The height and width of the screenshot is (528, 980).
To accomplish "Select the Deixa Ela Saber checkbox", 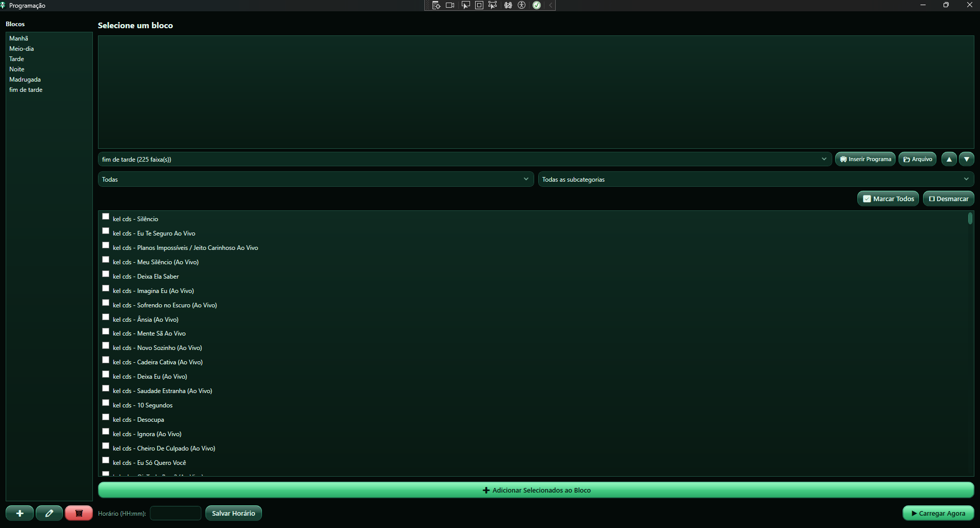I will point(106,274).
